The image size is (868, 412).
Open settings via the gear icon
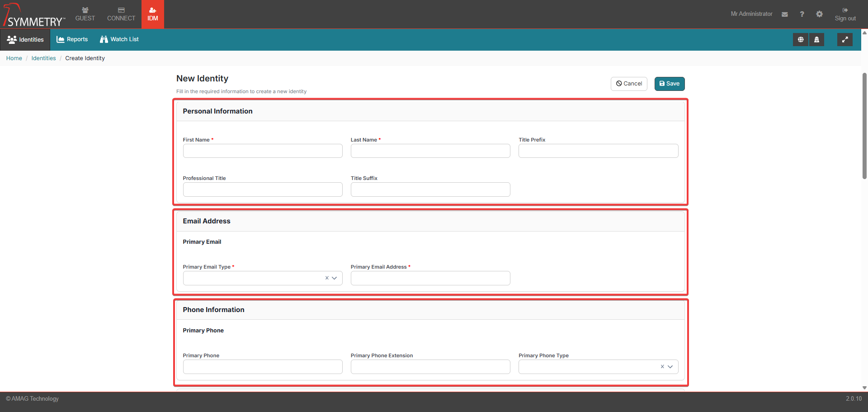pyautogui.click(x=819, y=14)
